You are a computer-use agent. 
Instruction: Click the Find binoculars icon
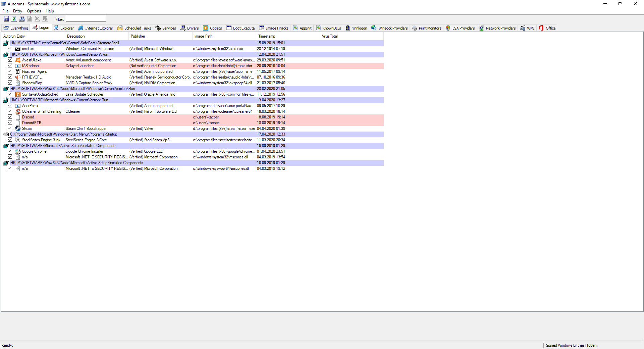tap(22, 19)
